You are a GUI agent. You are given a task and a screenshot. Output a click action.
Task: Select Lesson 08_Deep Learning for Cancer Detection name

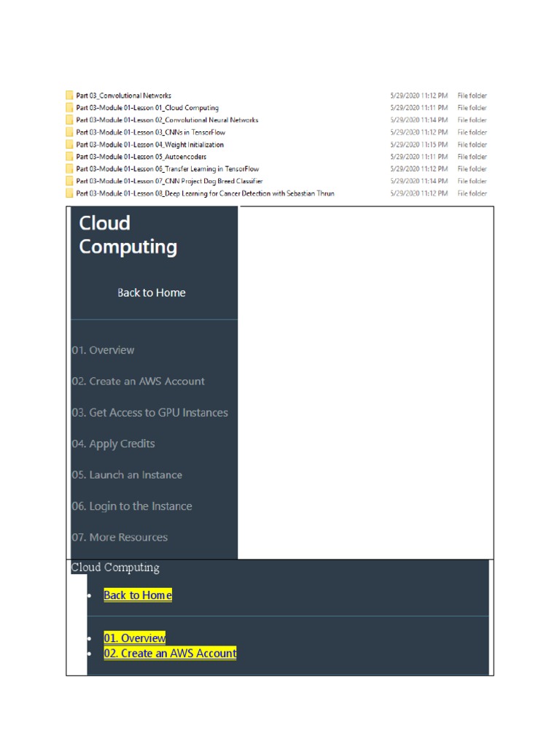point(205,193)
